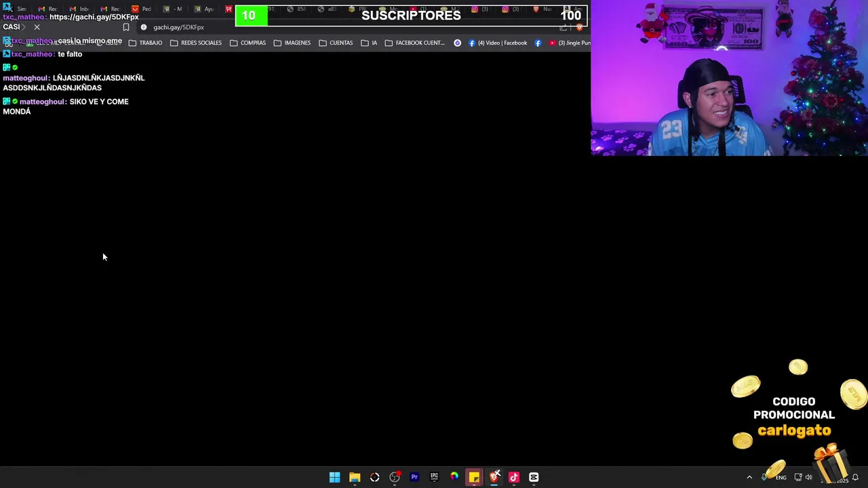Open the Windows Start menu
The width and height of the screenshot is (868, 488).
point(334,477)
